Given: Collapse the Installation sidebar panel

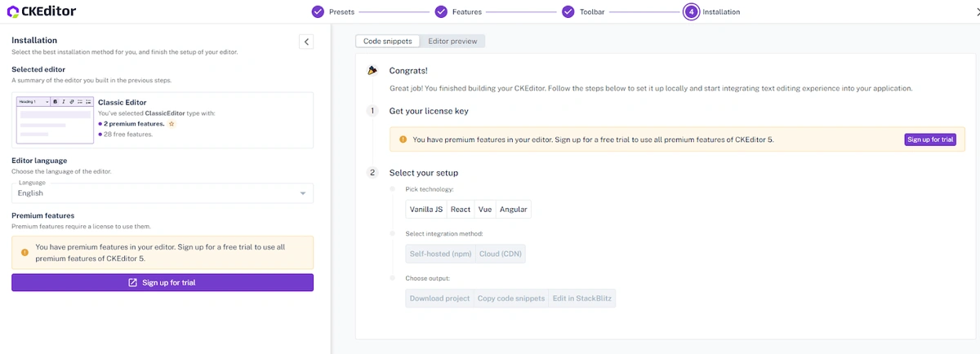Looking at the screenshot, I should 306,42.
